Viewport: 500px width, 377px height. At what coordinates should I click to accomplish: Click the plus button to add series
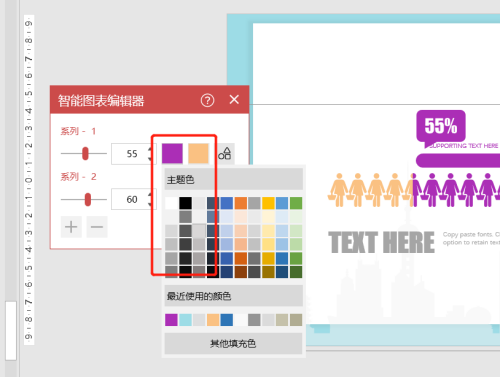tap(71, 227)
